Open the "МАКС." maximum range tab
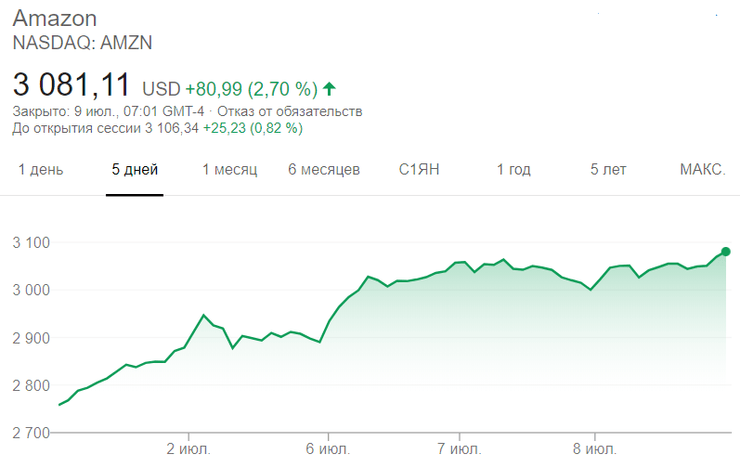Screen dimensions: 740x467 pos(702,170)
